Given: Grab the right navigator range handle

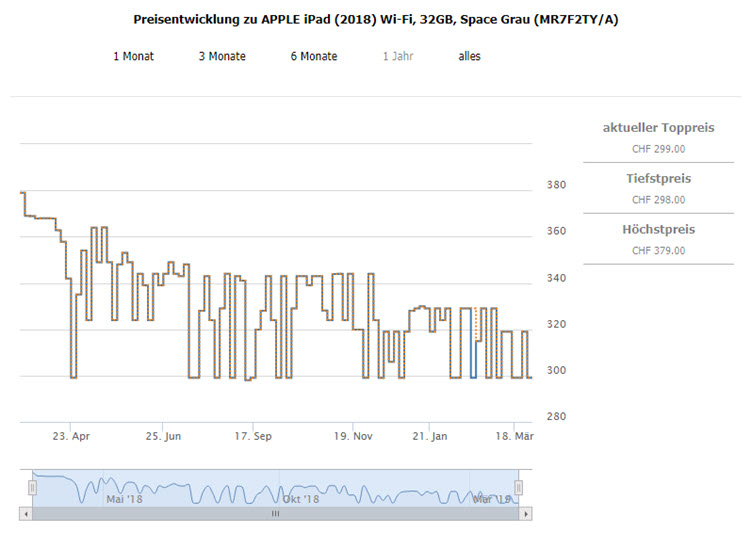Looking at the screenshot, I should pos(519,487).
